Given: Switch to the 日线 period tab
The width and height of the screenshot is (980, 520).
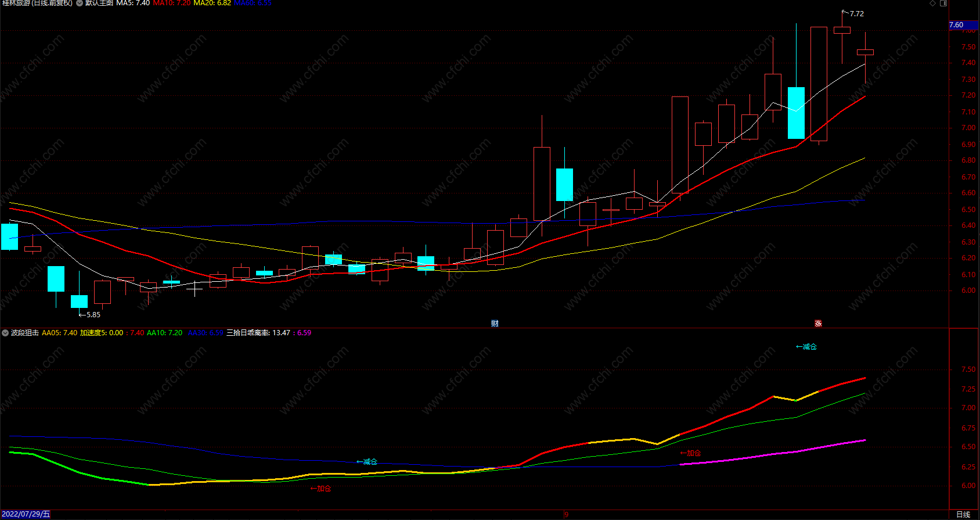Looking at the screenshot, I should (963, 514).
